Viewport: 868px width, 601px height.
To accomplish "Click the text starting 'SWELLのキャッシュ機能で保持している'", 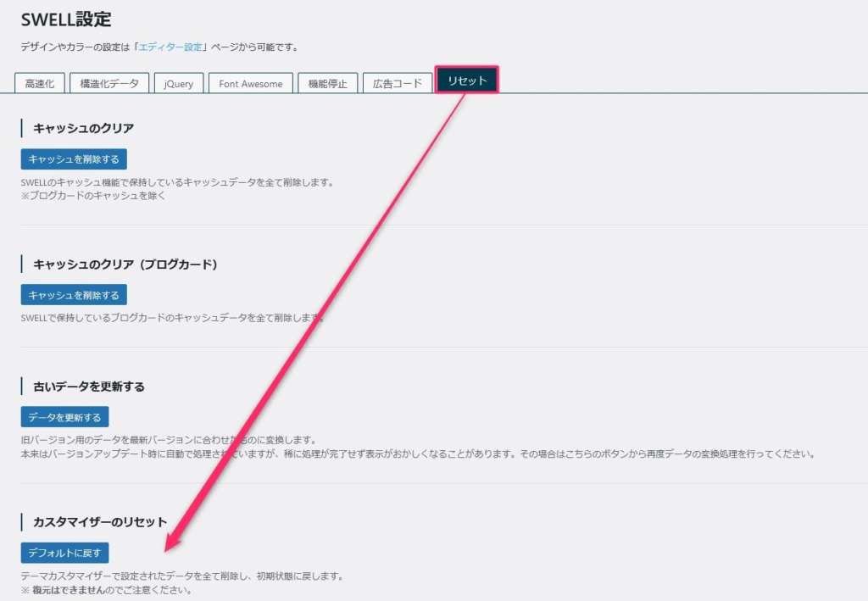I will 177,182.
